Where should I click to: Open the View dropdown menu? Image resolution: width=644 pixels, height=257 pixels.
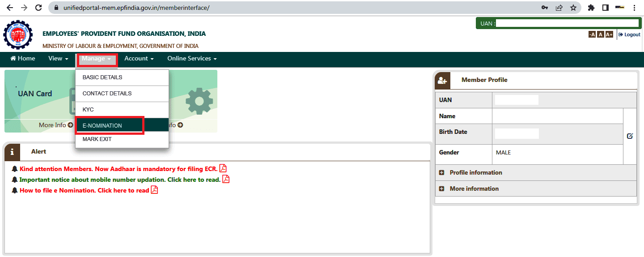58,59
